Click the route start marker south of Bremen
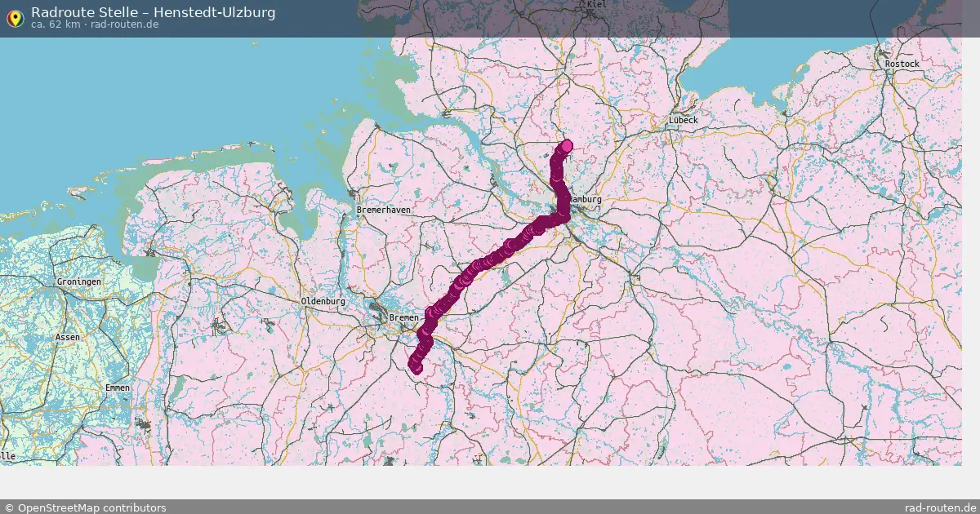 point(416,368)
